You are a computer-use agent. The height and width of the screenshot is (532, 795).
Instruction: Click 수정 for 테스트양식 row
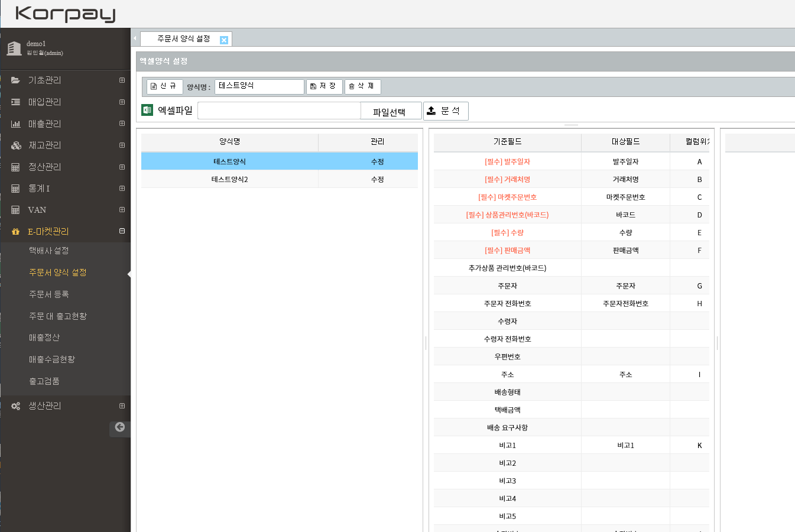(x=377, y=161)
